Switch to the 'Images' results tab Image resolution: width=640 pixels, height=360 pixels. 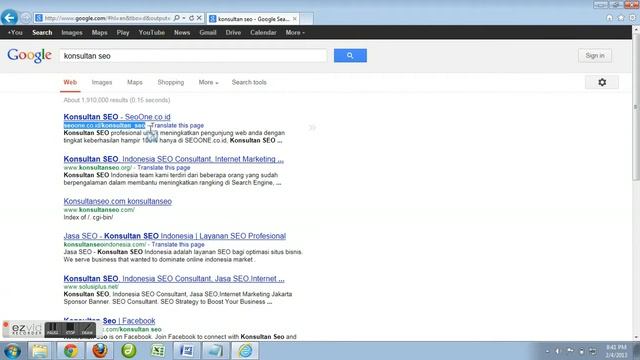coord(102,82)
